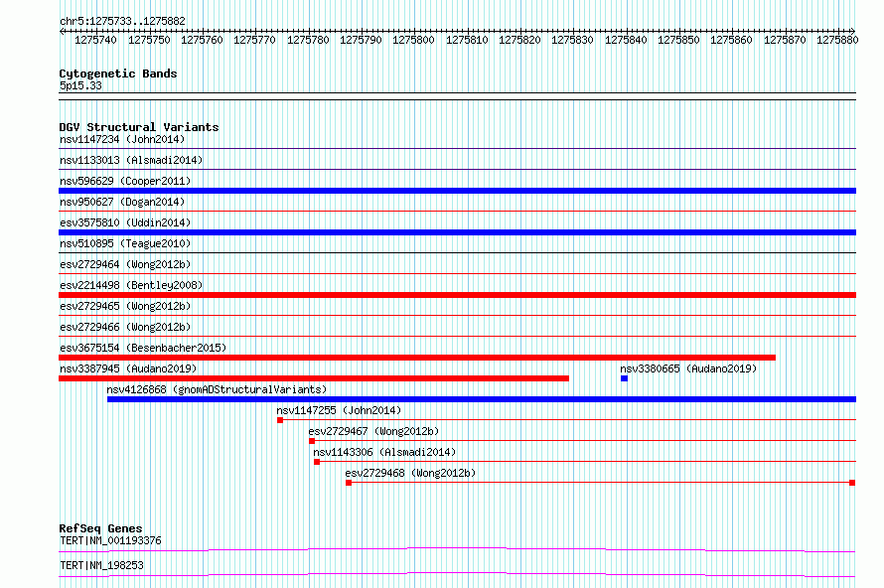Click the nsv1147234 (John2014) variant label

122,139
